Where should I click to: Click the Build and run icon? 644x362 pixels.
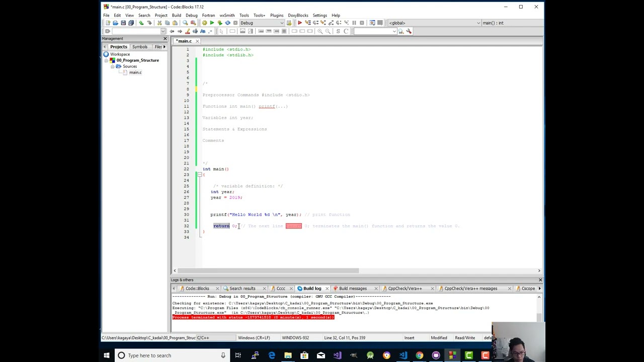pyautogui.click(x=220, y=23)
